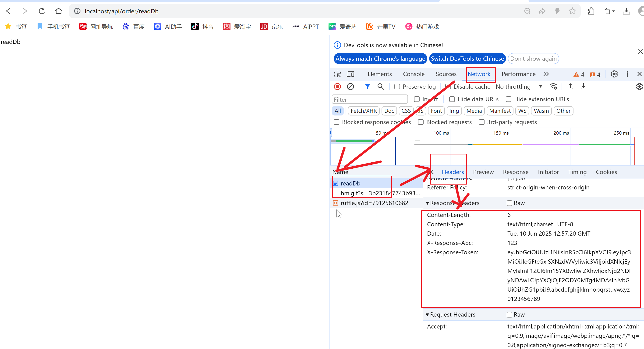Export HAR file with download arrow
Viewport: 644px width, 349px height.
pos(583,87)
